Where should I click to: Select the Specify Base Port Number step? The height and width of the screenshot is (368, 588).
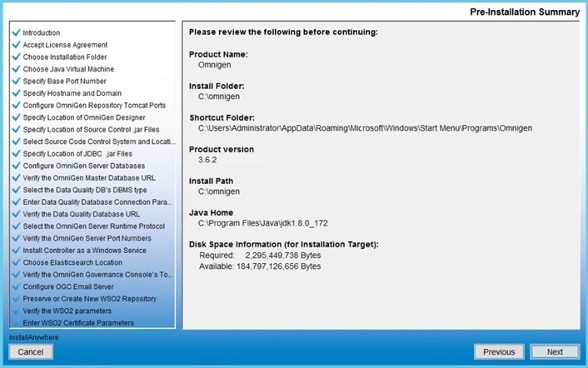64,81
